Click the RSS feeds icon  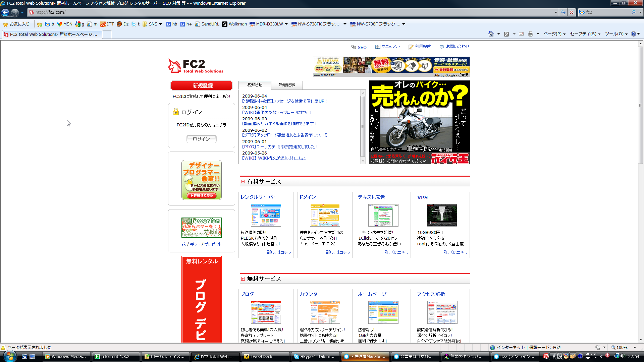click(x=506, y=34)
